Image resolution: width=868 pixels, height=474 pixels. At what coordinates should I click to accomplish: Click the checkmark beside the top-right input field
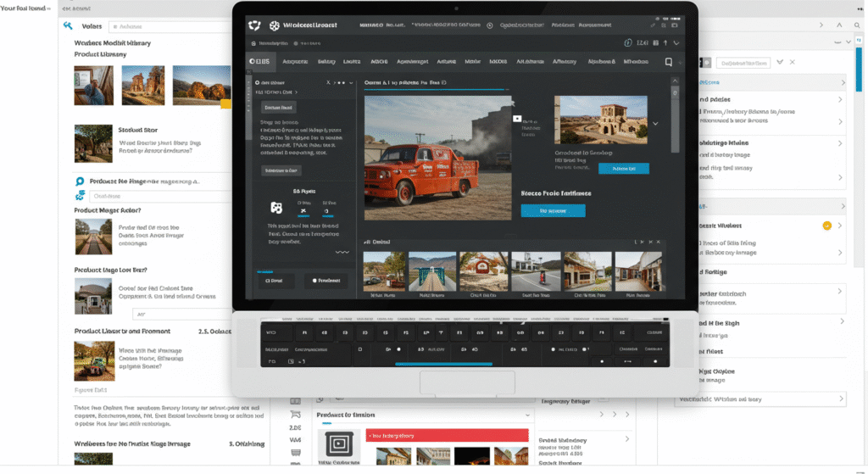pos(778,62)
